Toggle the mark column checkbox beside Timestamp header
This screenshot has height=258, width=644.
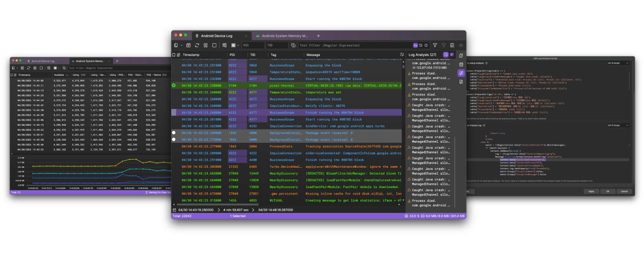pyautogui.click(x=173, y=54)
